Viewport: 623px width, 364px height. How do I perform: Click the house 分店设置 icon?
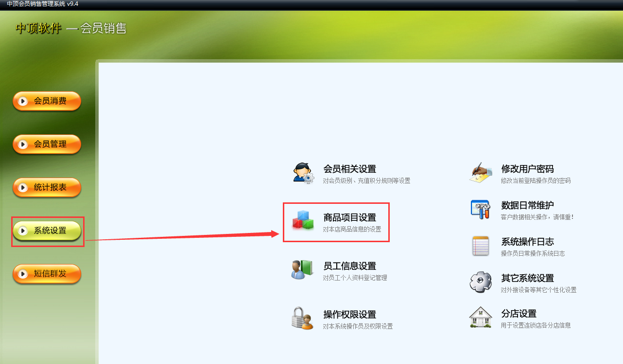[x=481, y=317]
